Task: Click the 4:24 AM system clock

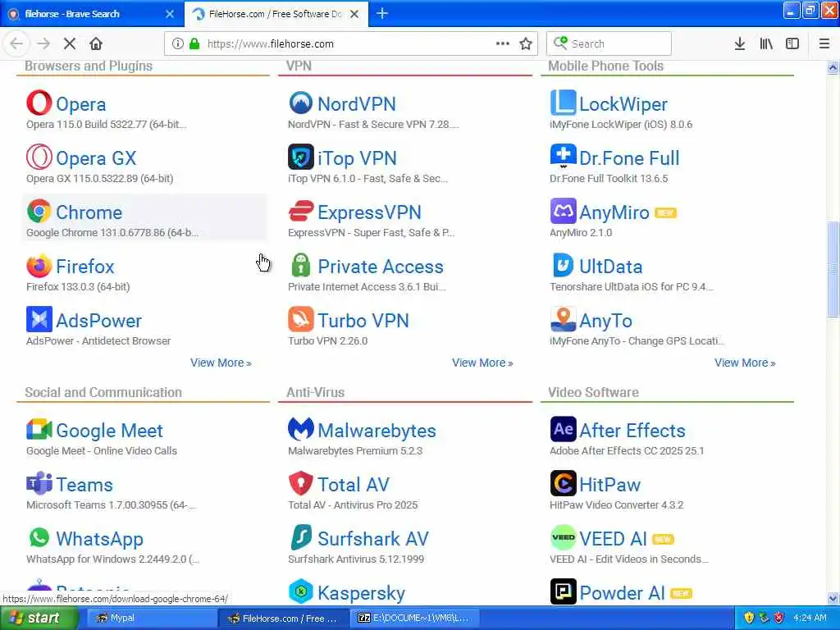Action: click(810, 618)
